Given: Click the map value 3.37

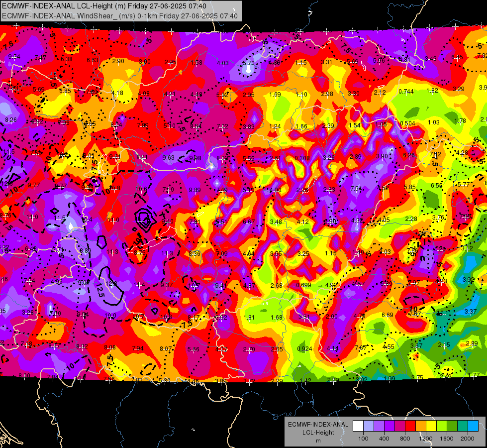Looking at the screenshot, I should 471,312.
